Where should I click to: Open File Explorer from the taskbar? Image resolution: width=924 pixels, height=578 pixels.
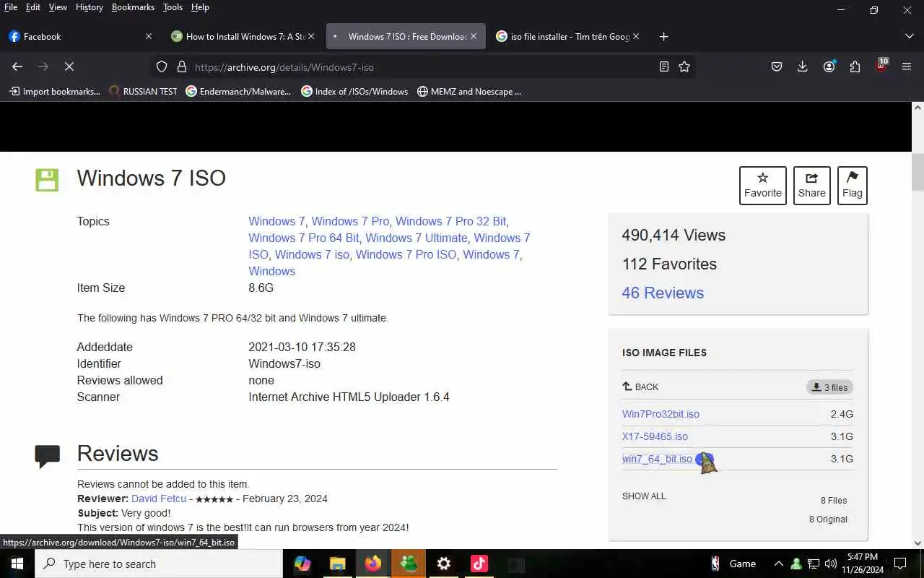(x=338, y=564)
